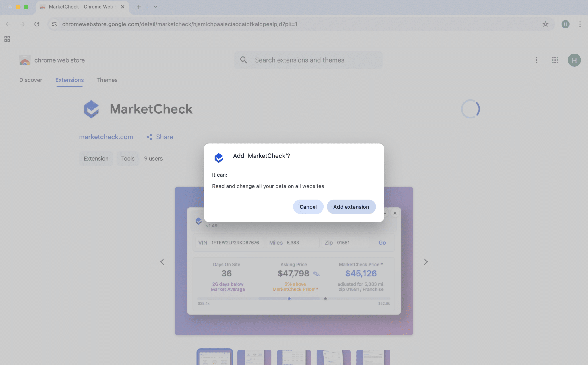Reload the page
Screen dimensions: 588x365
coord(37,24)
